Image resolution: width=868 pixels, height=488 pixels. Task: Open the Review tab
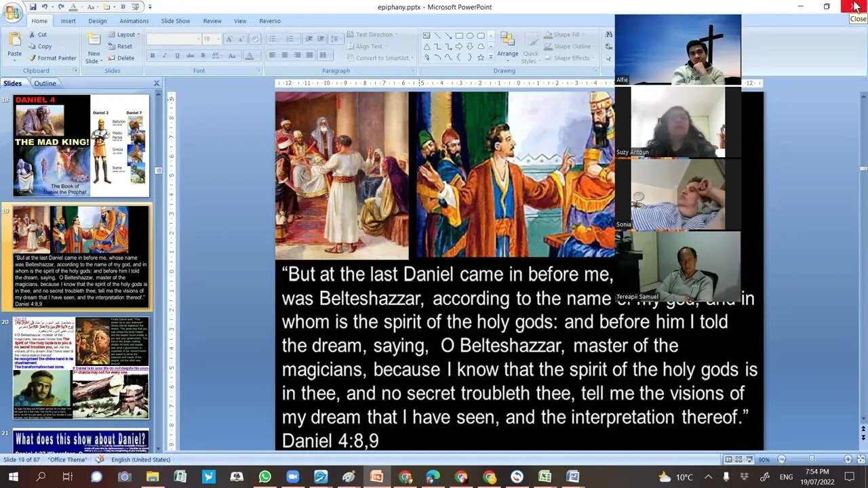(212, 21)
